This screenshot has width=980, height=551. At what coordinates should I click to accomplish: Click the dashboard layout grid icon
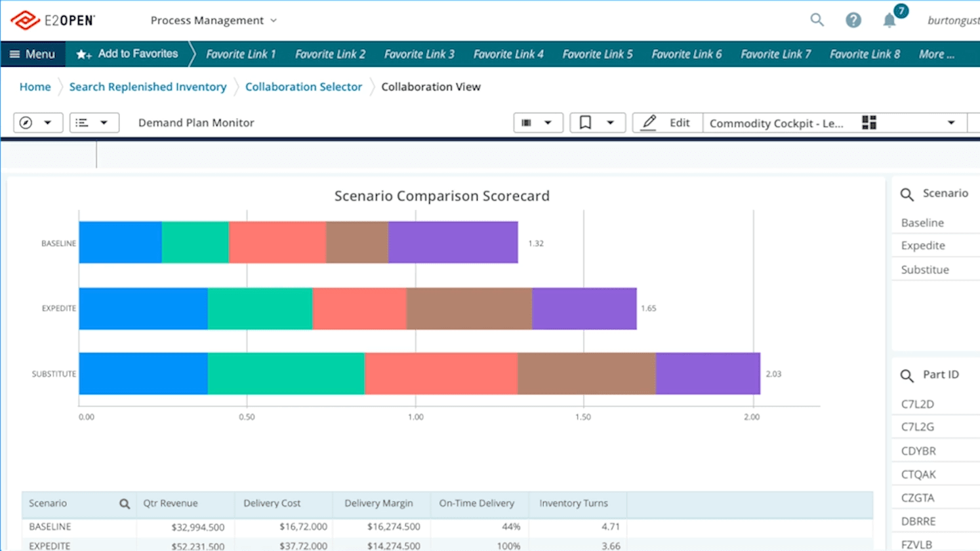pos(869,123)
